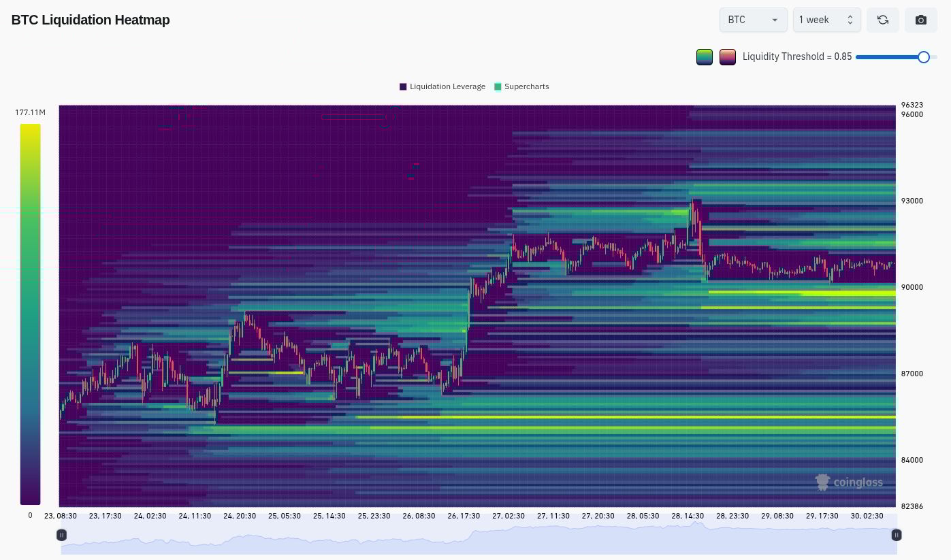951x560 pixels.
Task: Open the 1 week timeframe dropdown
Action: [826, 20]
